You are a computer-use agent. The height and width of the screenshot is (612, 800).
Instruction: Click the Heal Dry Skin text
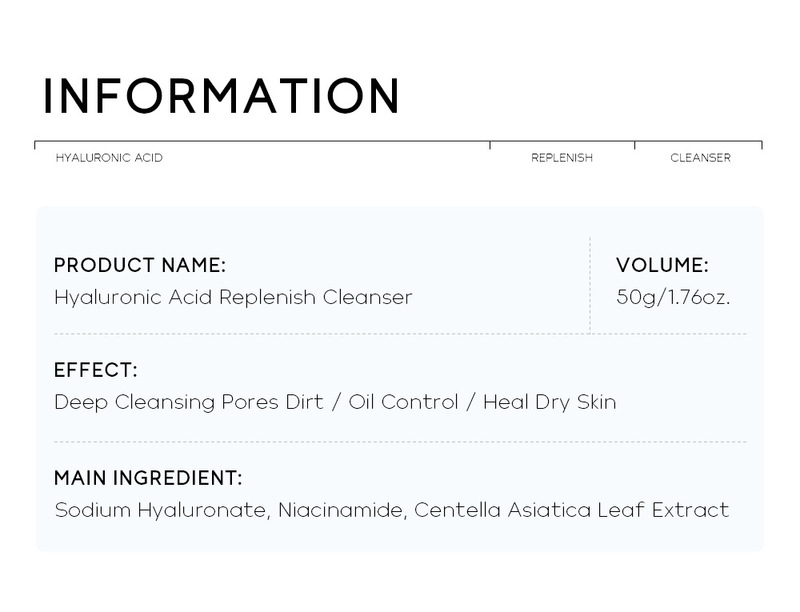(x=549, y=402)
